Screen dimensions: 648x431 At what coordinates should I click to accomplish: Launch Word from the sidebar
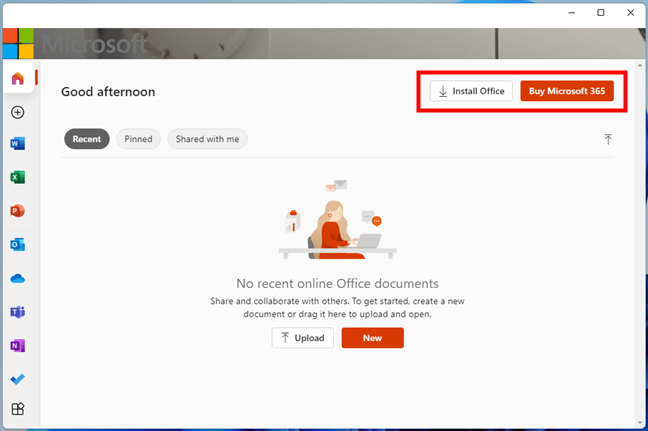click(17, 143)
